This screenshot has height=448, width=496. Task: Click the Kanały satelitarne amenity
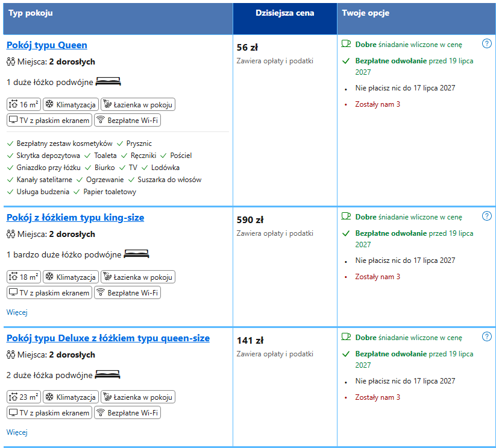[44, 180]
